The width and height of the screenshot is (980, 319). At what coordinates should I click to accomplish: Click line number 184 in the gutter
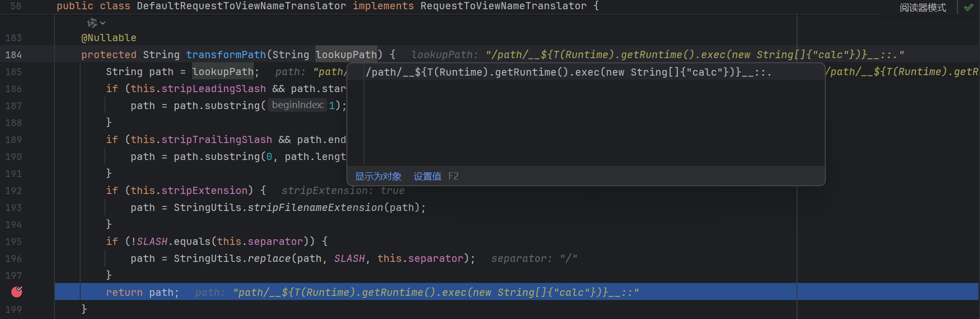pos(13,55)
